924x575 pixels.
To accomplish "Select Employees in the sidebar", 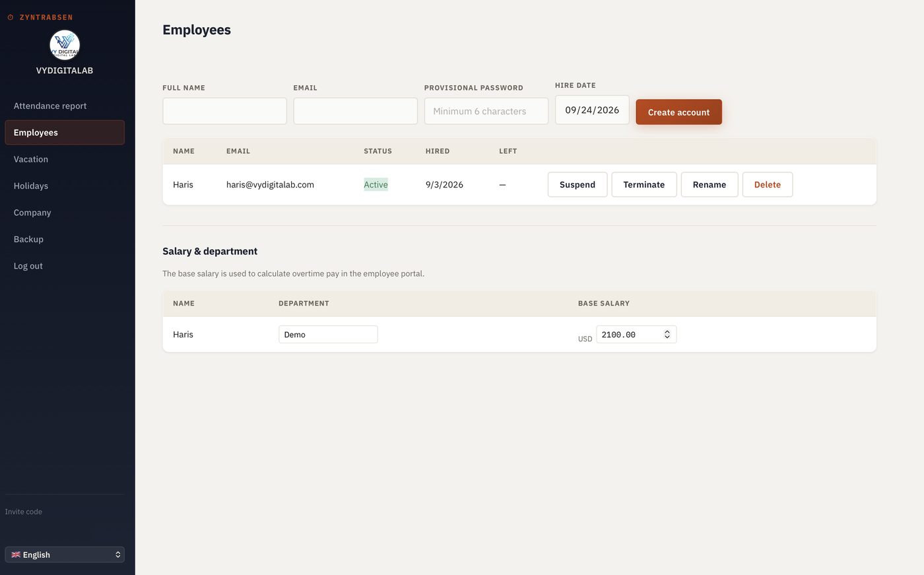I will click(65, 133).
